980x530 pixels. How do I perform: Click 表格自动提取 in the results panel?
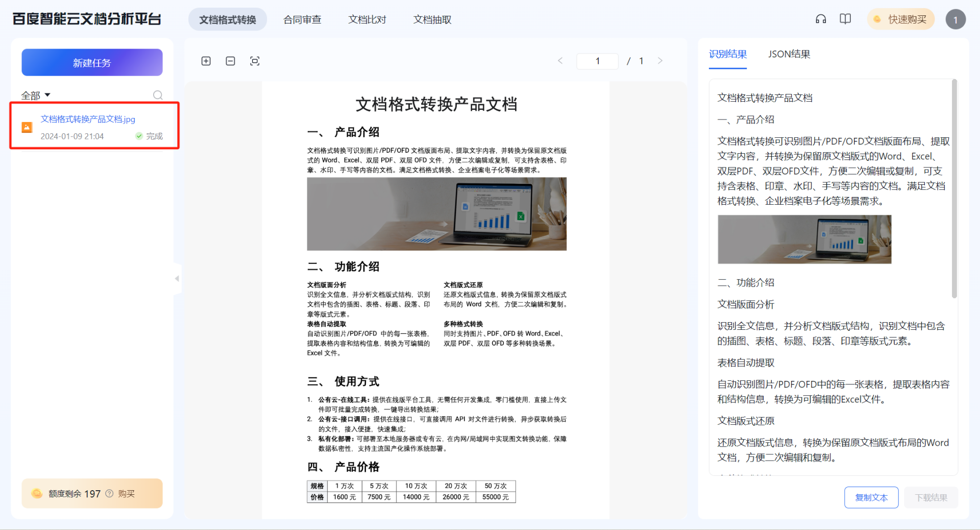746,363
